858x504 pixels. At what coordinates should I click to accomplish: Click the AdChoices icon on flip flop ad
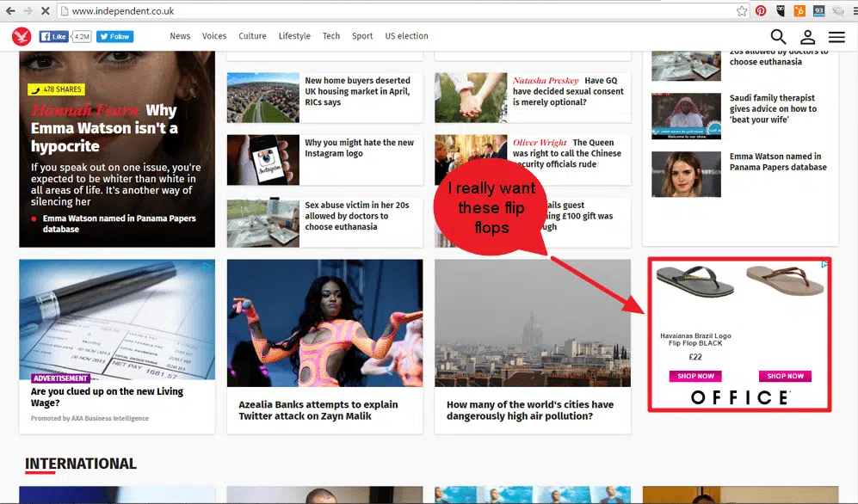click(x=824, y=265)
